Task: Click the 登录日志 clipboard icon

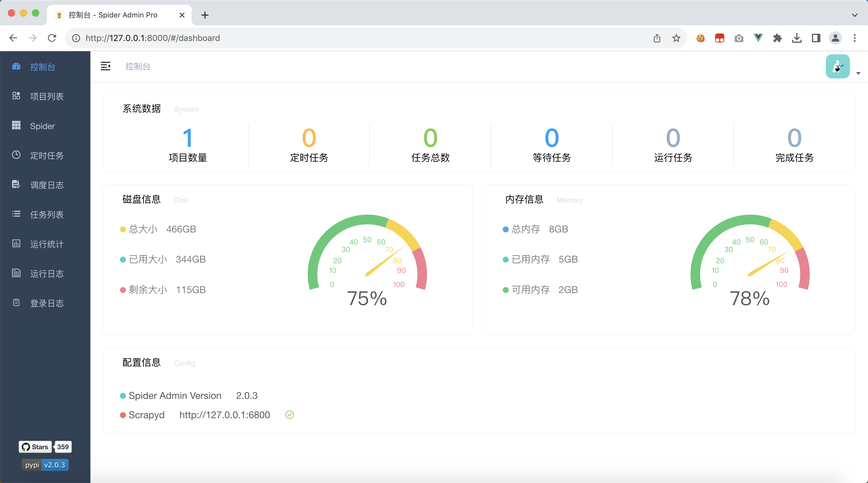Action: click(x=16, y=303)
